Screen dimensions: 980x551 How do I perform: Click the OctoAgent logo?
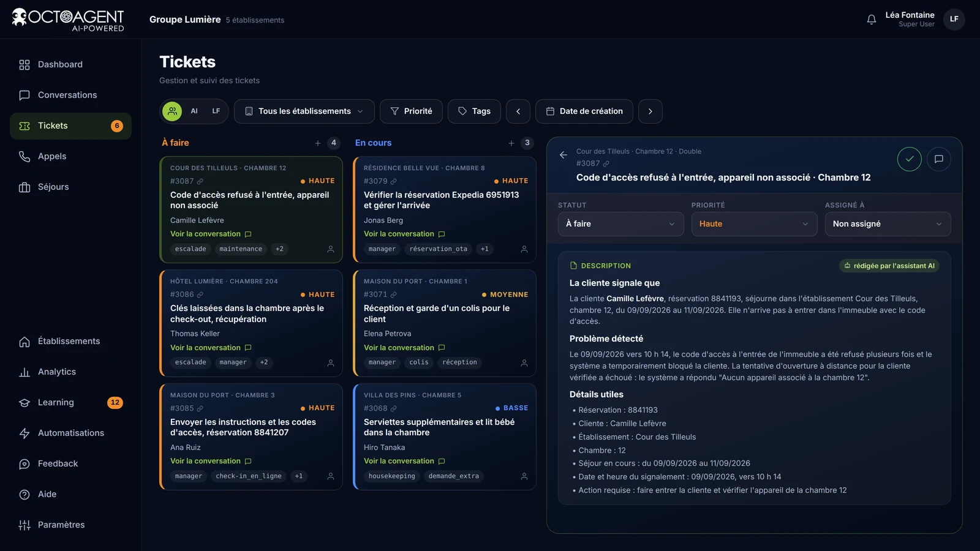click(x=68, y=20)
